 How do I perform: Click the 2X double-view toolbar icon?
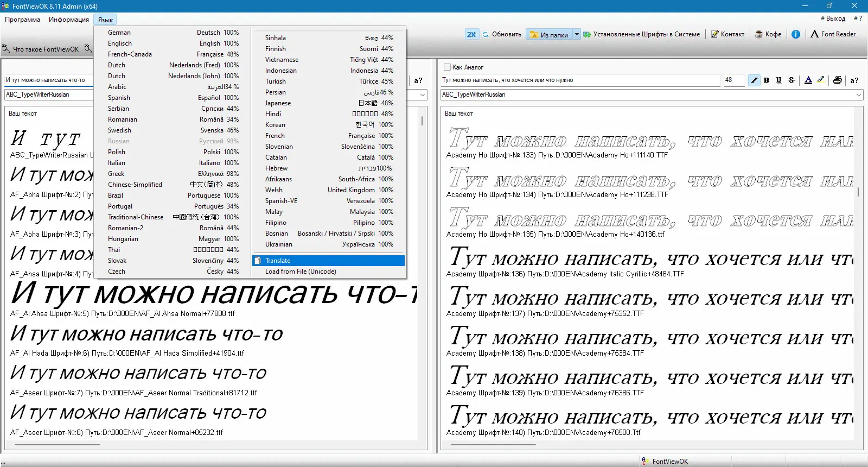click(471, 34)
